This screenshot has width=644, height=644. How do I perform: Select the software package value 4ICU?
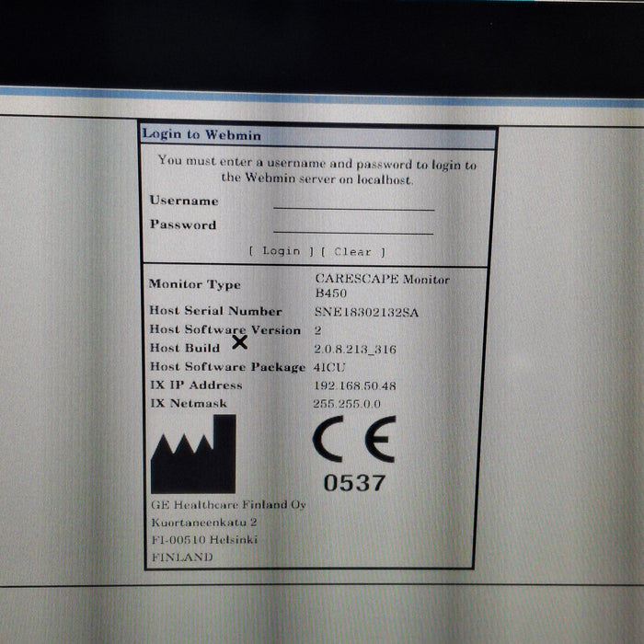tap(329, 367)
